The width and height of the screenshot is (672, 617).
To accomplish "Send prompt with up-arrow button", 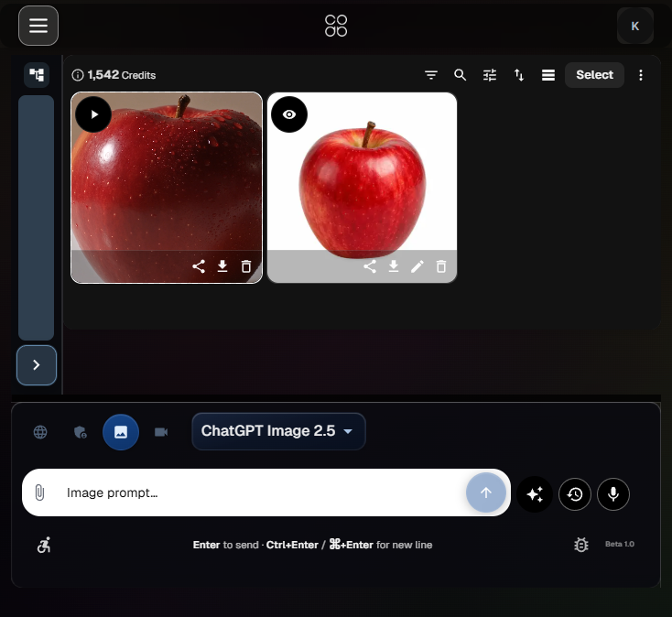I will coord(486,493).
